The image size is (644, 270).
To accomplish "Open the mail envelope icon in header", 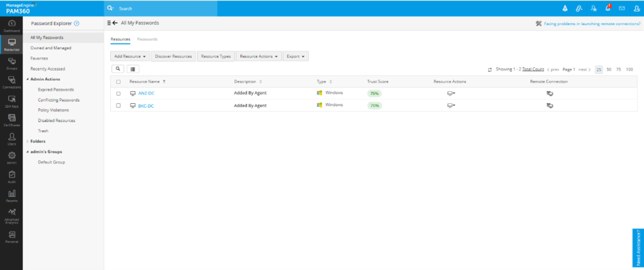I will [621, 8].
